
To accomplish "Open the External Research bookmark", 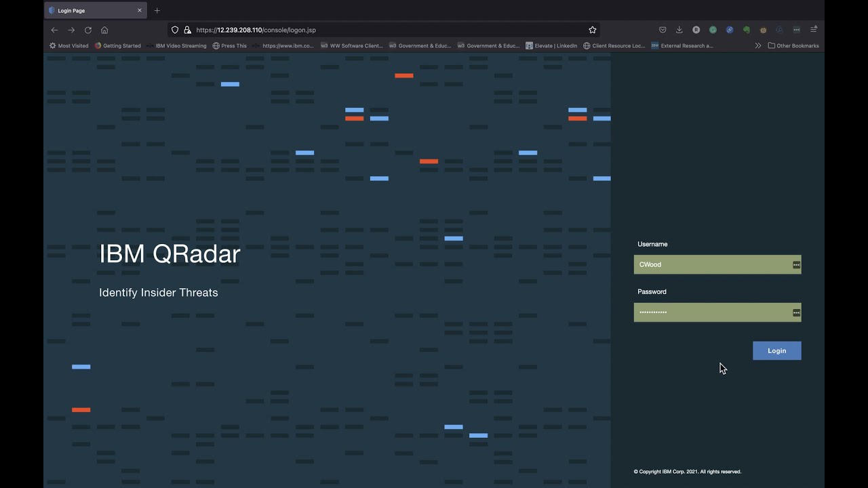I will point(682,46).
